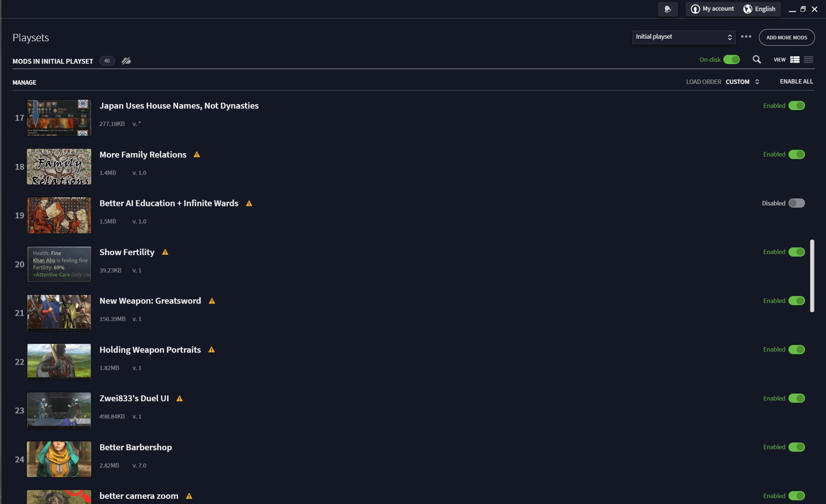Click the 'Japan Uses House Names' title
The height and width of the screenshot is (504, 826).
[179, 106]
